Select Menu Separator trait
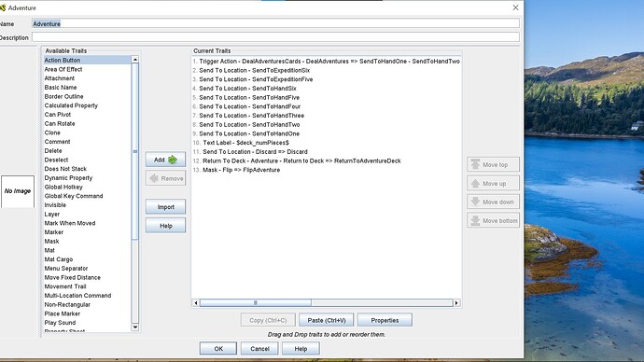This screenshot has width=644, height=362. 87,269
